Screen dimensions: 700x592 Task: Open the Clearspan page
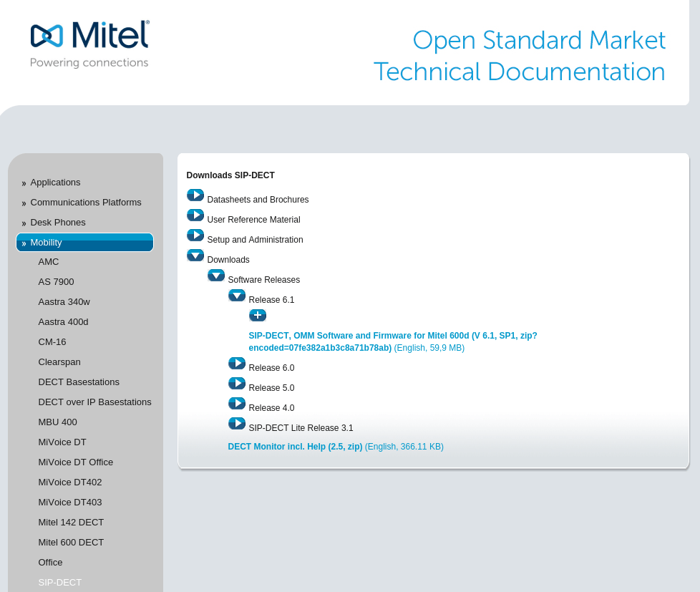[59, 362]
